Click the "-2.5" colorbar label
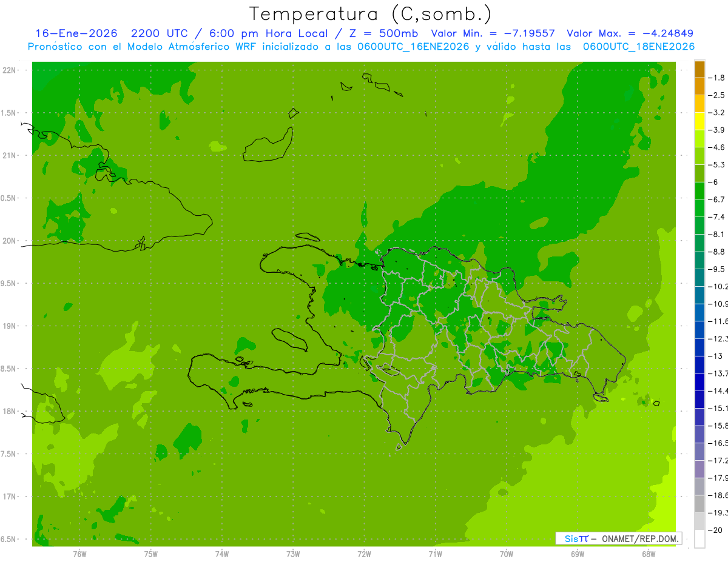 pyautogui.click(x=716, y=95)
